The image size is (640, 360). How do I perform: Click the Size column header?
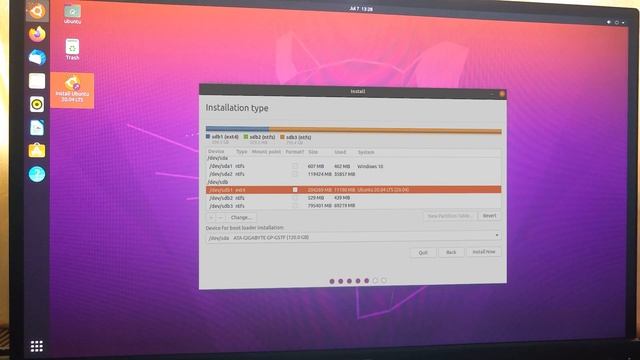pos(313,152)
